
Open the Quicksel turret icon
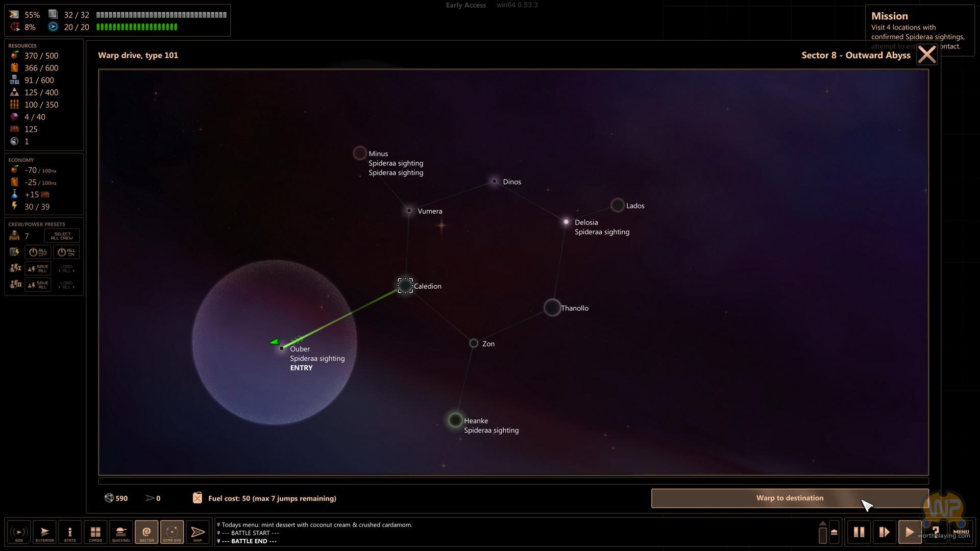pyautogui.click(x=121, y=532)
